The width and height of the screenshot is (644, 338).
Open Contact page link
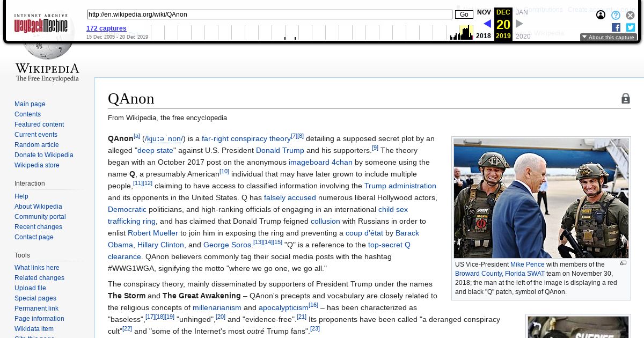34,237
